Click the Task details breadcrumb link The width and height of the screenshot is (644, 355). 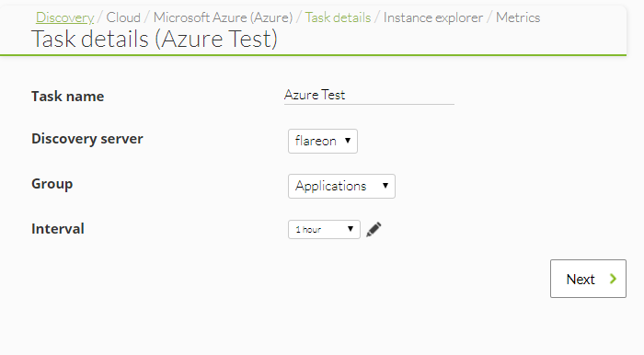click(x=338, y=17)
